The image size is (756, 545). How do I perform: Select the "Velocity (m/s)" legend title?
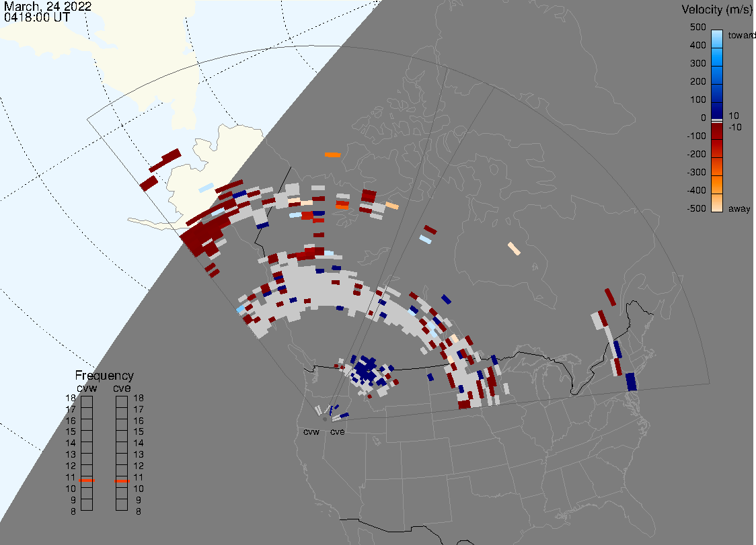(x=716, y=9)
